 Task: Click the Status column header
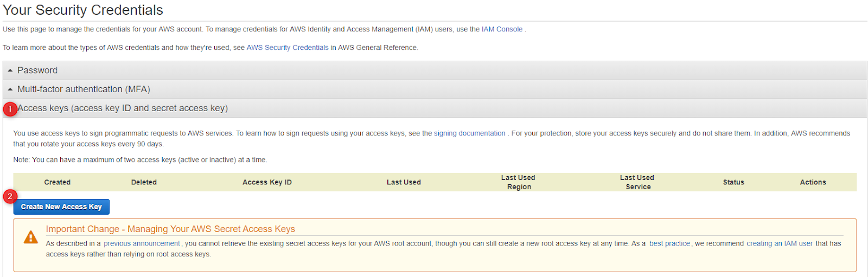click(733, 182)
